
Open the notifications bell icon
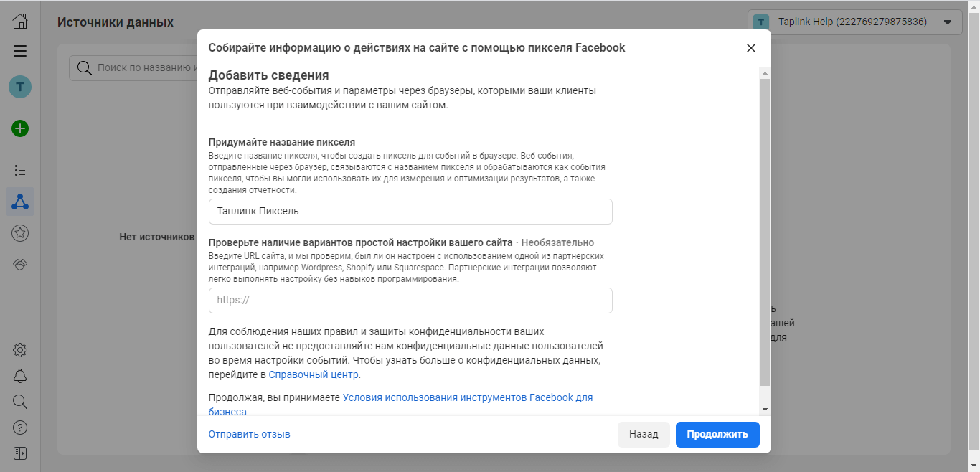(20, 376)
